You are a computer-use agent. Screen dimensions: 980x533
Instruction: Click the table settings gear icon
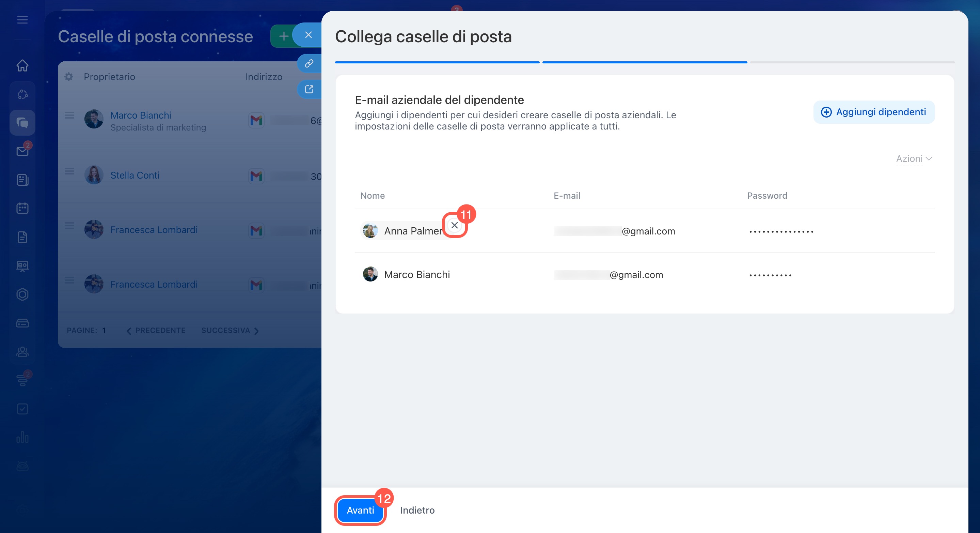tap(69, 77)
